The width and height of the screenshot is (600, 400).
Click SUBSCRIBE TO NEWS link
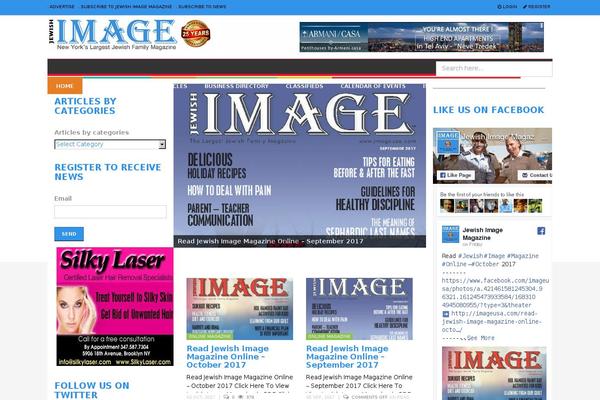[x=202, y=7]
